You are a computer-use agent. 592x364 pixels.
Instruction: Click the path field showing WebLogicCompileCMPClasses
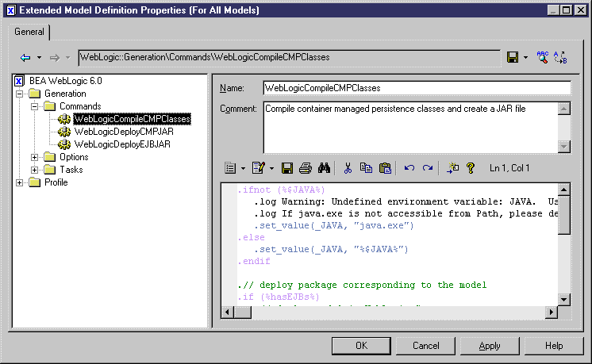pos(289,57)
